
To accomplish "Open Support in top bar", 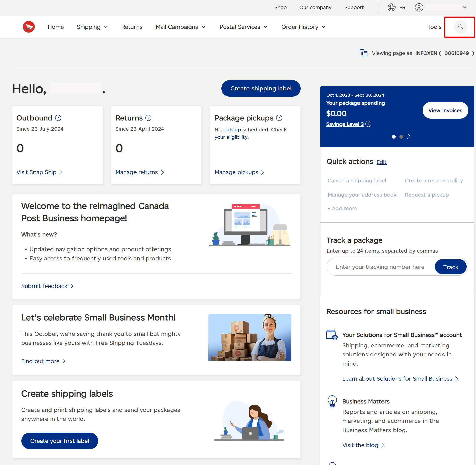I will coord(354,7).
